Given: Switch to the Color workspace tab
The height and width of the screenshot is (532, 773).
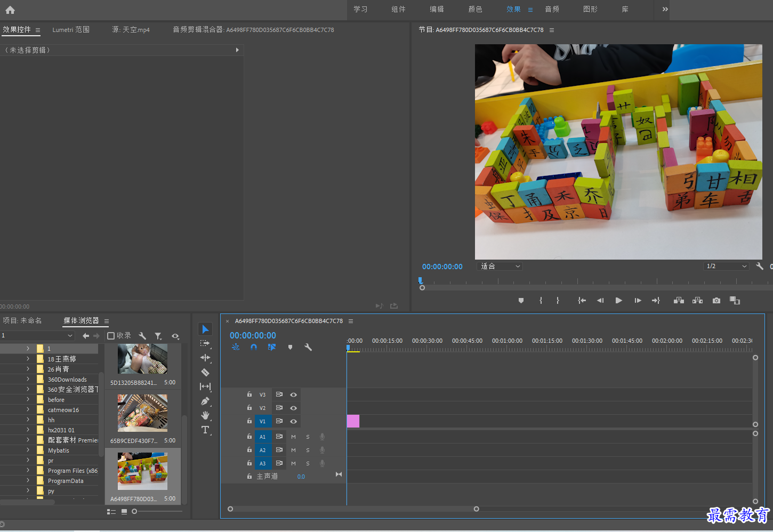Looking at the screenshot, I should click(476, 9).
